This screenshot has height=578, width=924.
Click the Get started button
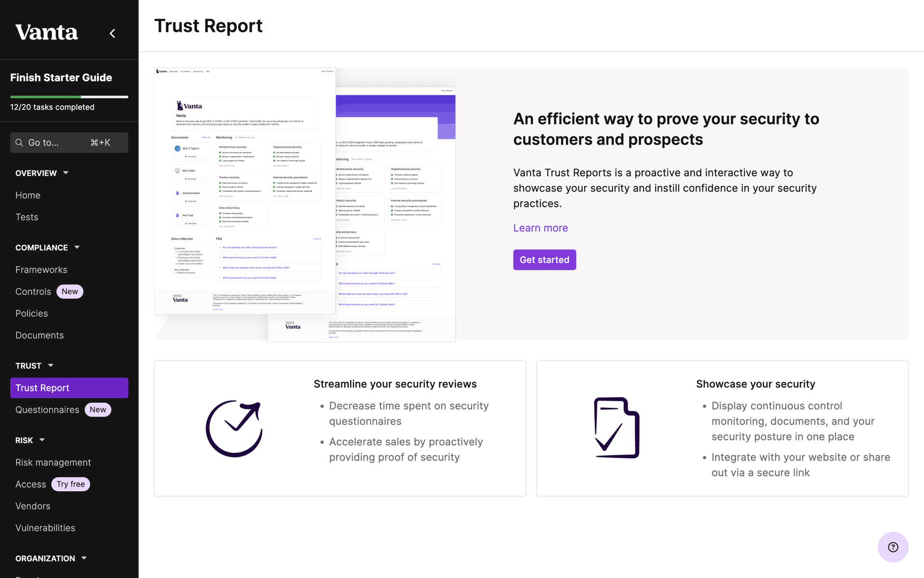pos(544,260)
